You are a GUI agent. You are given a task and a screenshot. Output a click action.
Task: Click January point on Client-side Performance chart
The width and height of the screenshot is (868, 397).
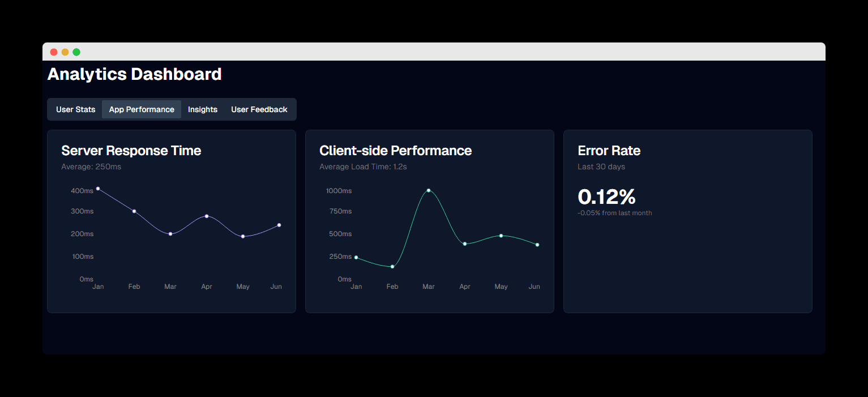click(x=356, y=257)
